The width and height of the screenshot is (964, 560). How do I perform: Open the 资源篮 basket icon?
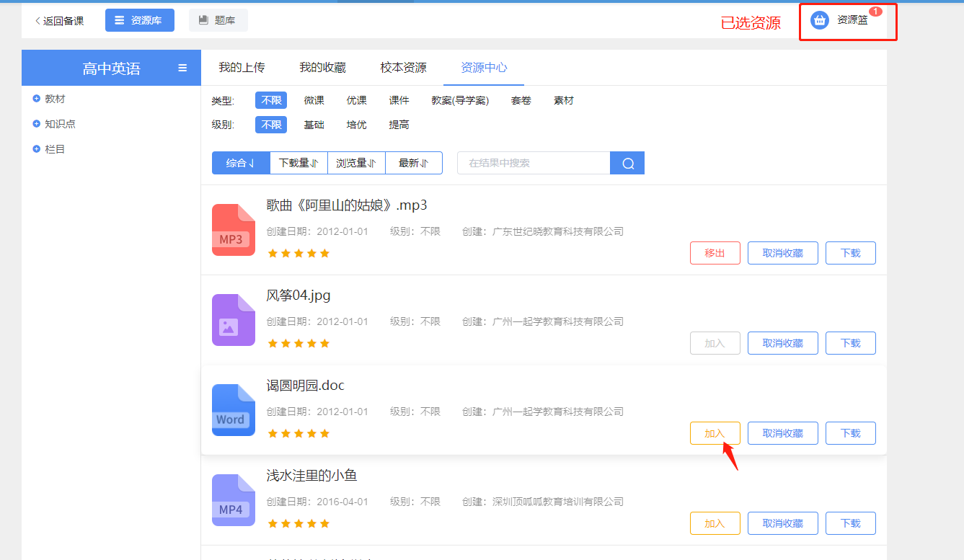pos(820,20)
